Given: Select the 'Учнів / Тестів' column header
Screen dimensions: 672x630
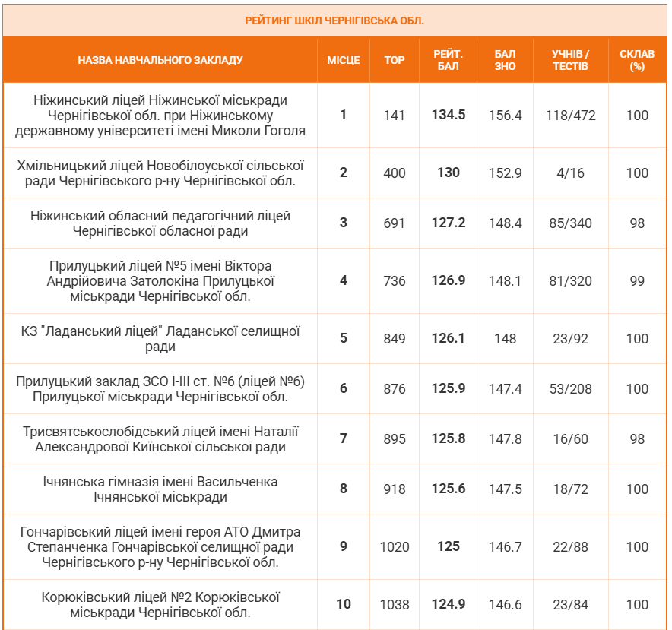Looking at the screenshot, I should (570, 60).
